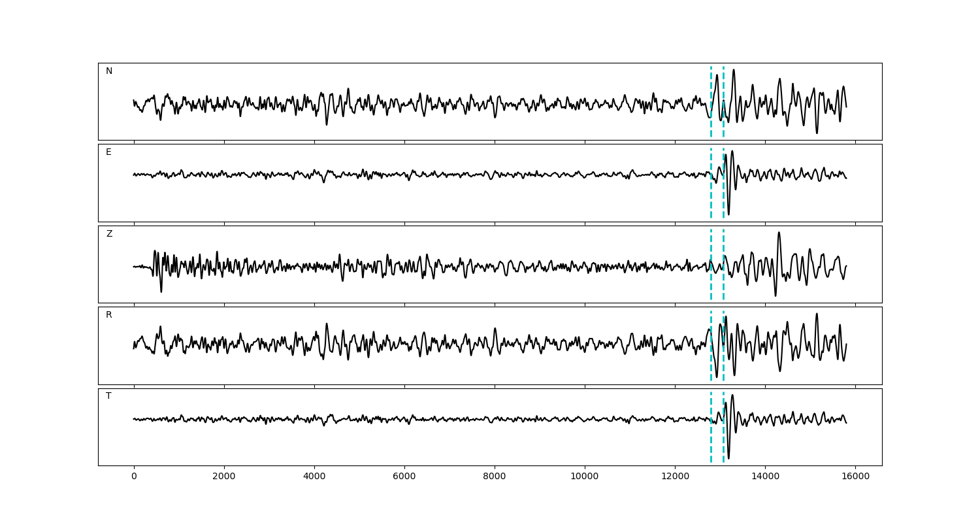The width and height of the screenshot is (980, 523).
Task: Select the 6000 x-axis tick label
Action: (x=404, y=477)
